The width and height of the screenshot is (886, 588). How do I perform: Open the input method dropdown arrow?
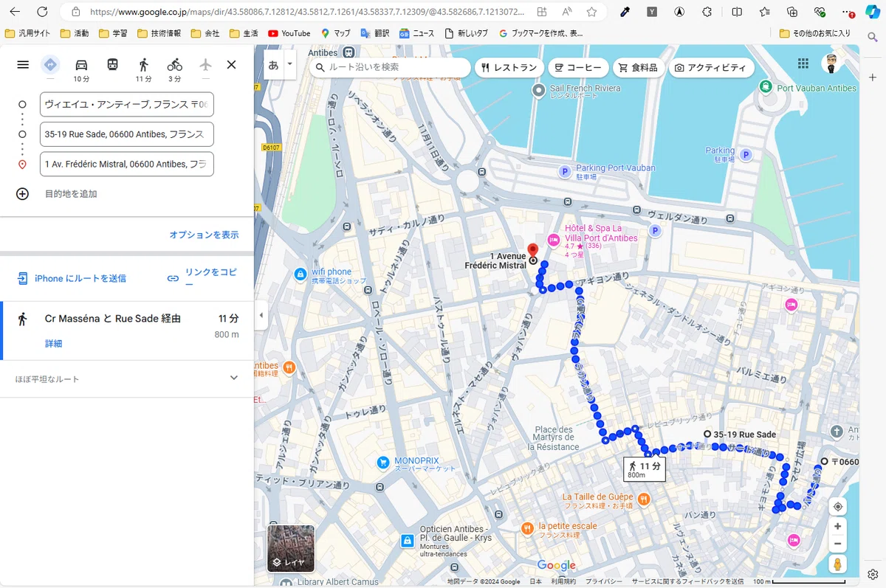click(289, 65)
